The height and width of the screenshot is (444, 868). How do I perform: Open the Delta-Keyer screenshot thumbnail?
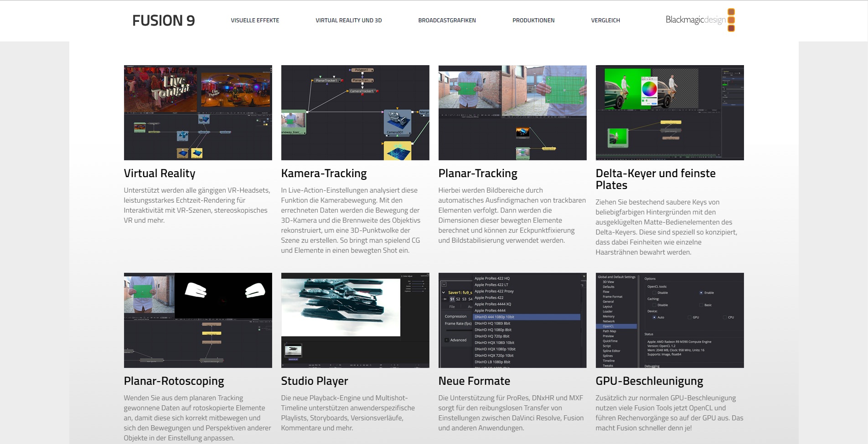point(670,112)
